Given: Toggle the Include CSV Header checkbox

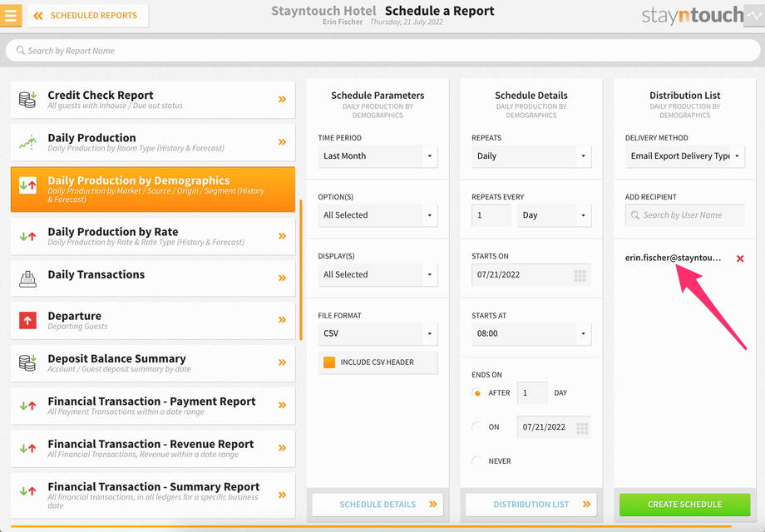Looking at the screenshot, I should click(329, 362).
